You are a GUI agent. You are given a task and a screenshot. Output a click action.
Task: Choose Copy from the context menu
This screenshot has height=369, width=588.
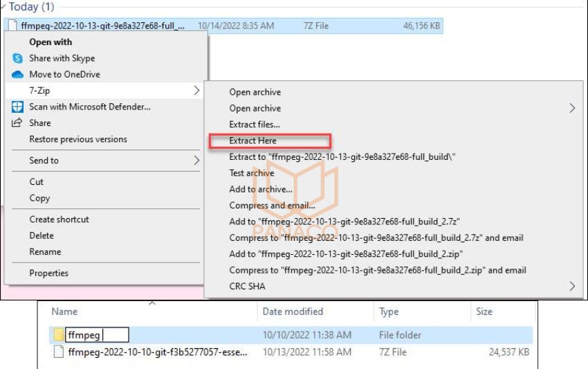pos(39,198)
